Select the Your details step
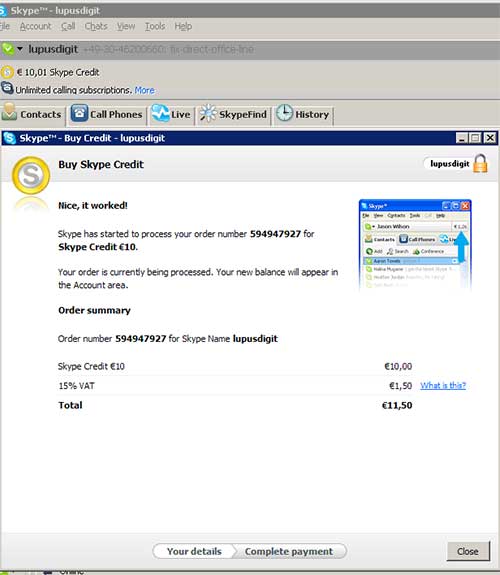Screen dimensions: 500x575 pyautogui.click(x=194, y=551)
